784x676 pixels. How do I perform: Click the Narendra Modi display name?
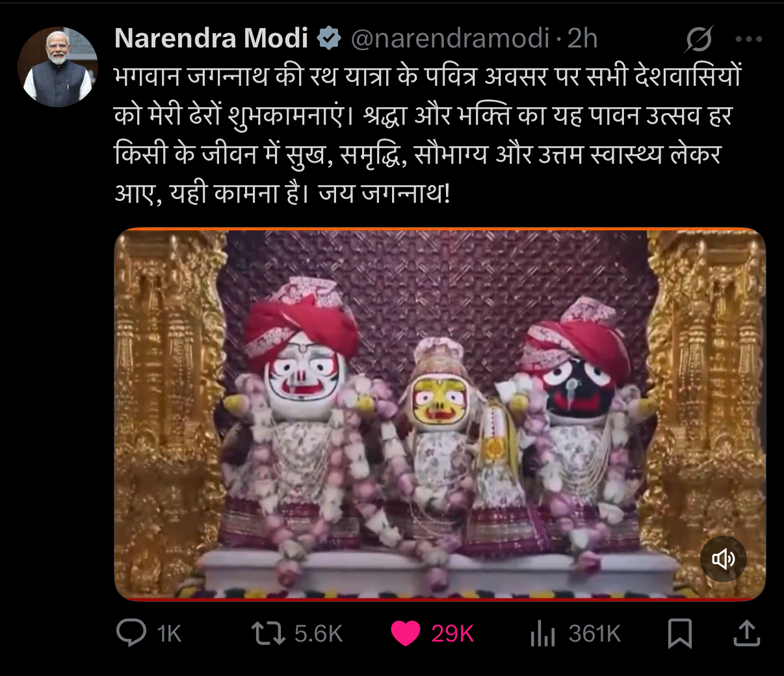[211, 39]
